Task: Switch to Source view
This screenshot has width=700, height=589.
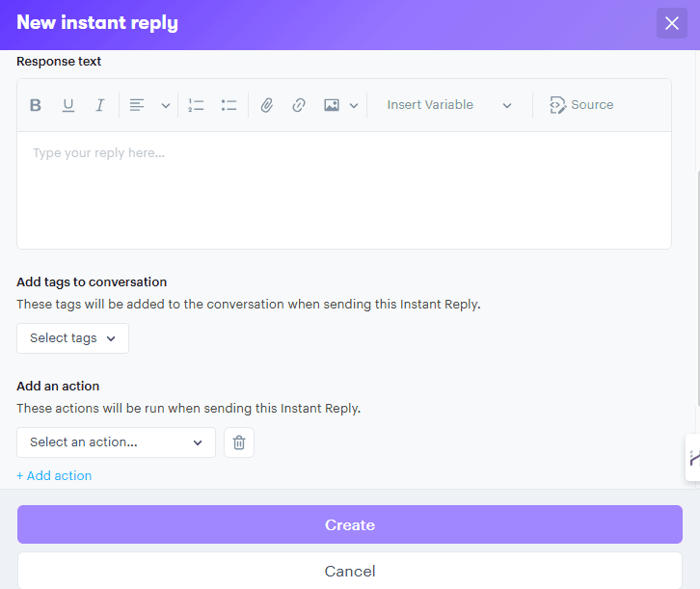Action: [581, 105]
